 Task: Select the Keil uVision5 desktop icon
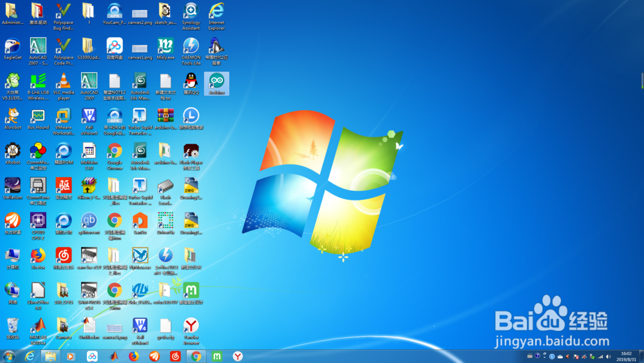[x=89, y=122]
